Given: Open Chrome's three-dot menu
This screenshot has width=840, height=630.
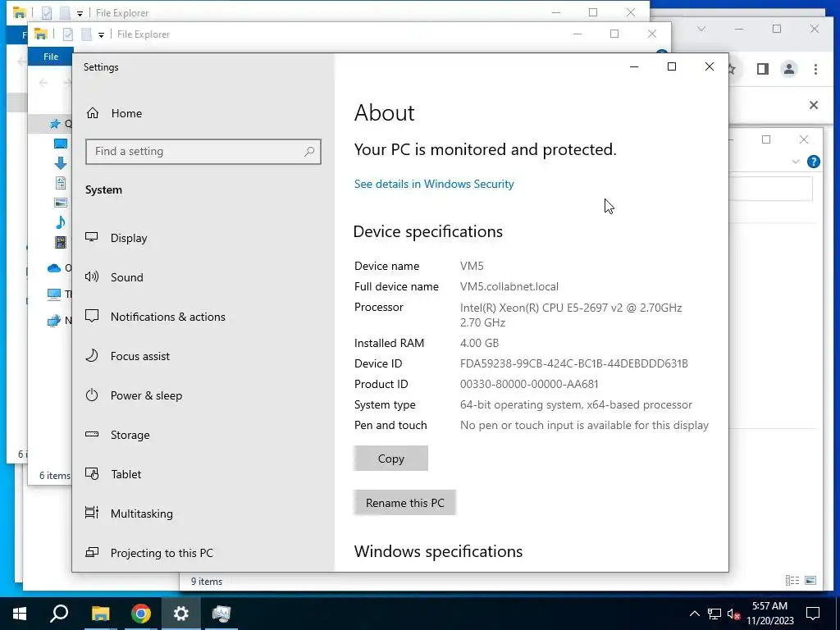Looking at the screenshot, I should (815, 69).
